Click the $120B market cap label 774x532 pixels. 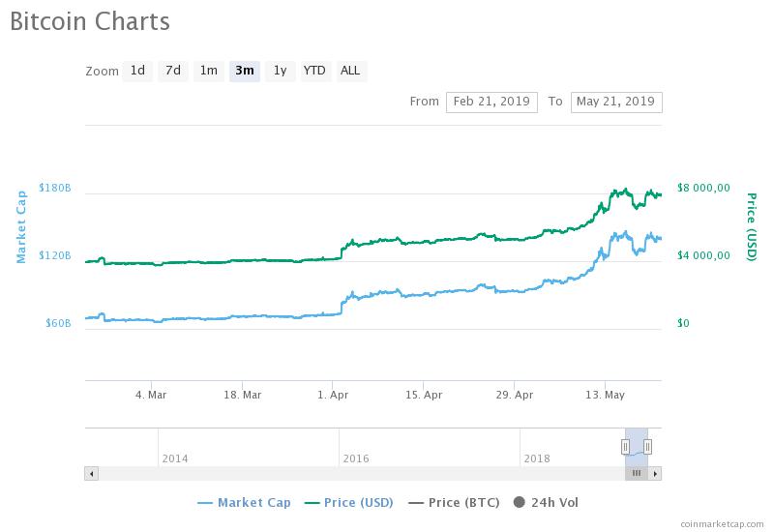point(55,255)
